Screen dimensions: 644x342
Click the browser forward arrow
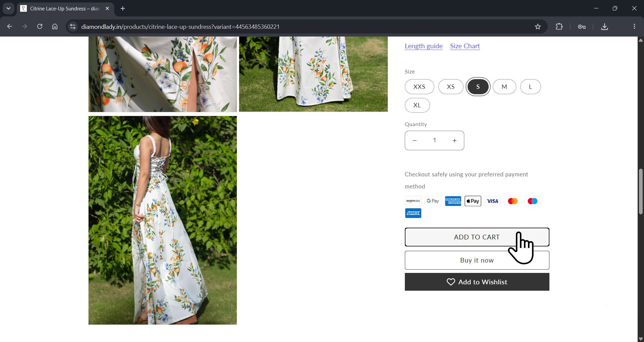(24, 26)
